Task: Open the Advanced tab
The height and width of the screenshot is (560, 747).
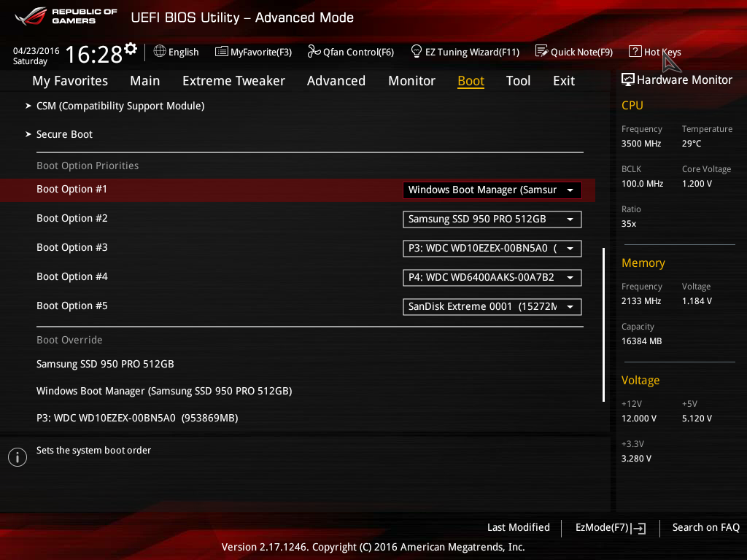Action: pyautogui.click(x=336, y=81)
